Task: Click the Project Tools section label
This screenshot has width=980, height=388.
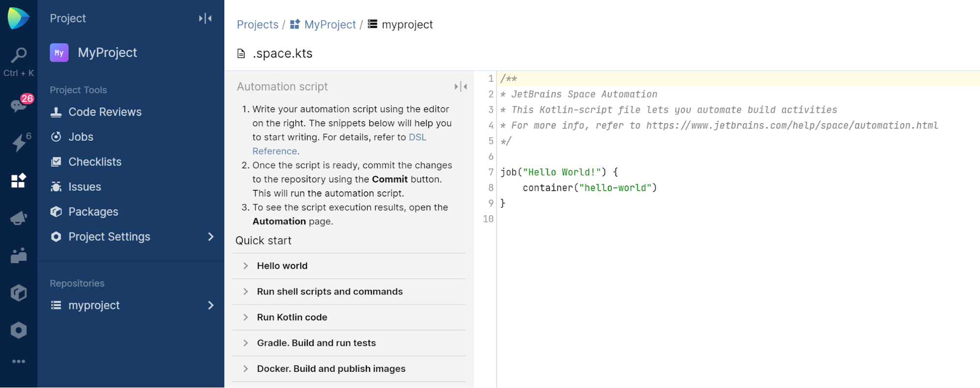Action: pos(78,90)
